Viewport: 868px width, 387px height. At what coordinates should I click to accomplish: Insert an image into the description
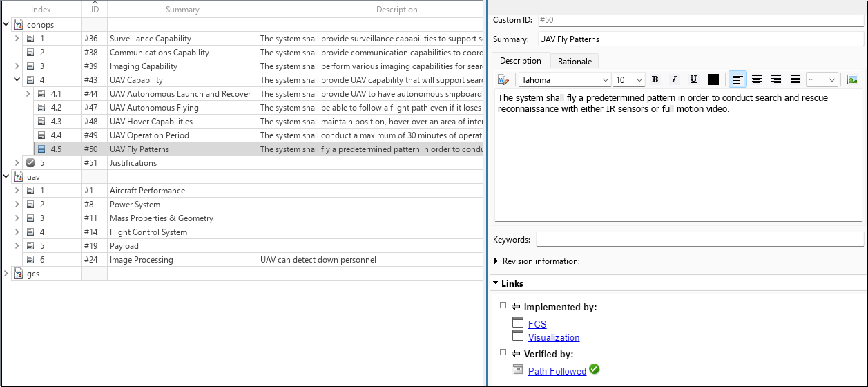pos(853,79)
